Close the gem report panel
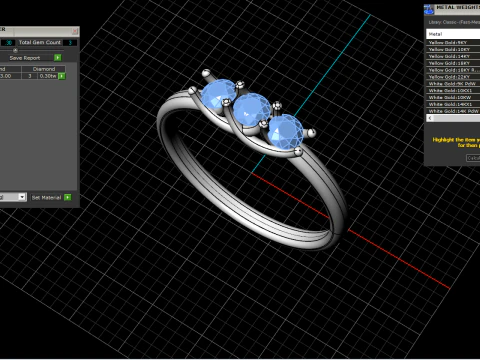The width and height of the screenshot is (480, 360). tap(75, 31)
